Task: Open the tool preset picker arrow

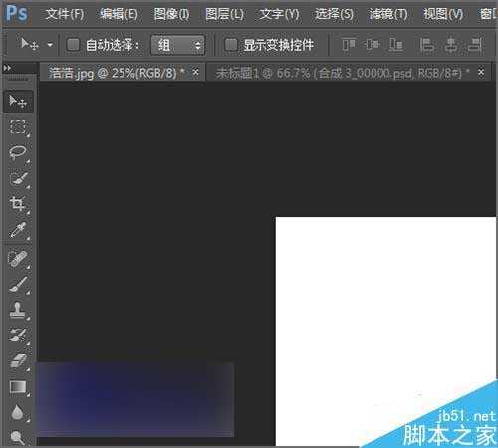Action: (50, 44)
